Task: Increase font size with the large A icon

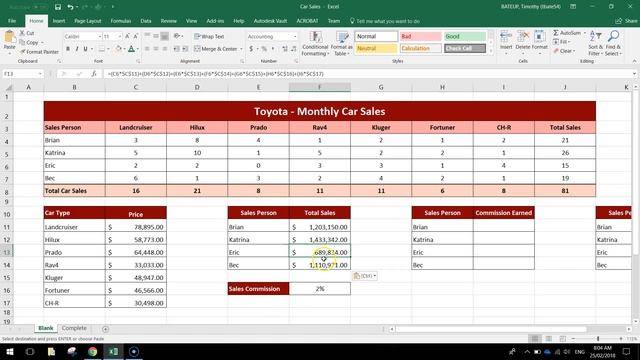Action: 127,36
